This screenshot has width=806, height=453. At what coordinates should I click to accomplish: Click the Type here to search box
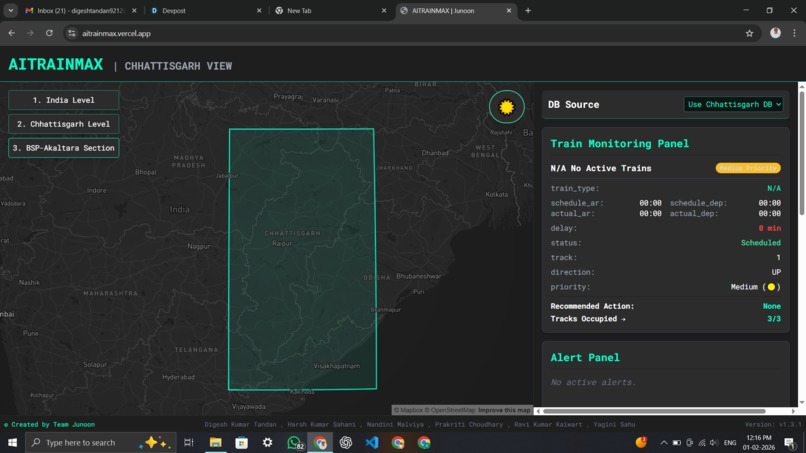[x=100, y=442]
